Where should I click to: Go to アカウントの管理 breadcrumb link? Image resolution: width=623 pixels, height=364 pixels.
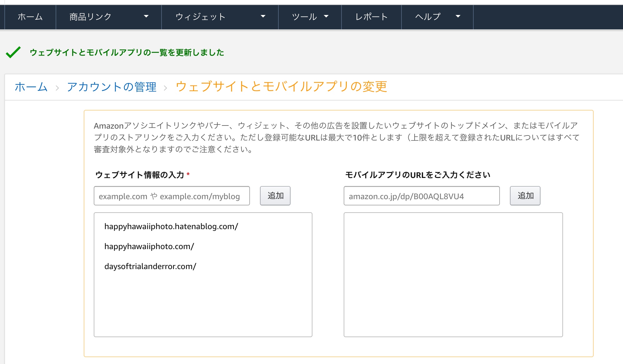112,87
